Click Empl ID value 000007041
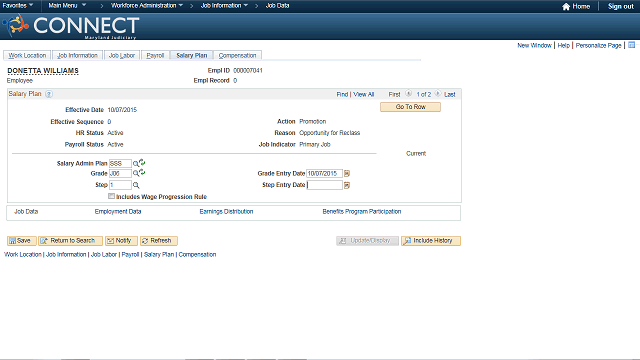This screenshot has width=640, height=360. [x=248, y=71]
